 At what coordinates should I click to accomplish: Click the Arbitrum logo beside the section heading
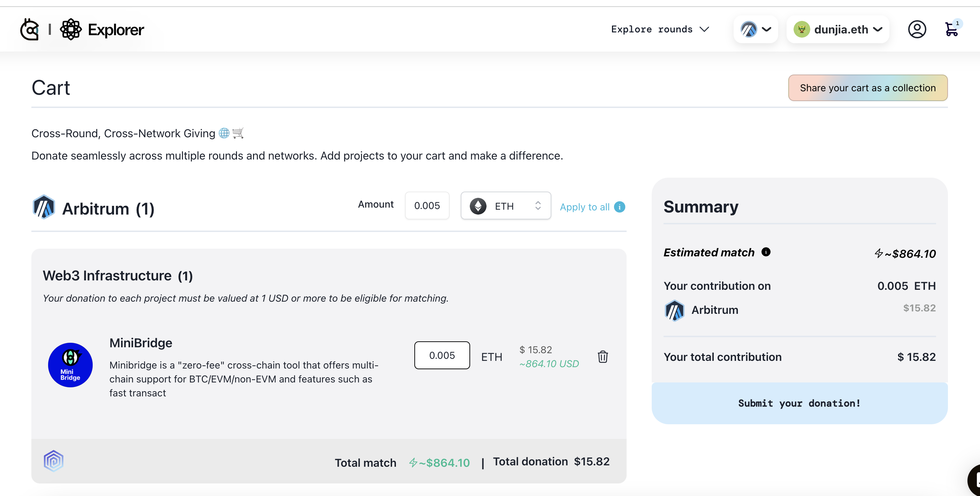pyautogui.click(x=44, y=207)
